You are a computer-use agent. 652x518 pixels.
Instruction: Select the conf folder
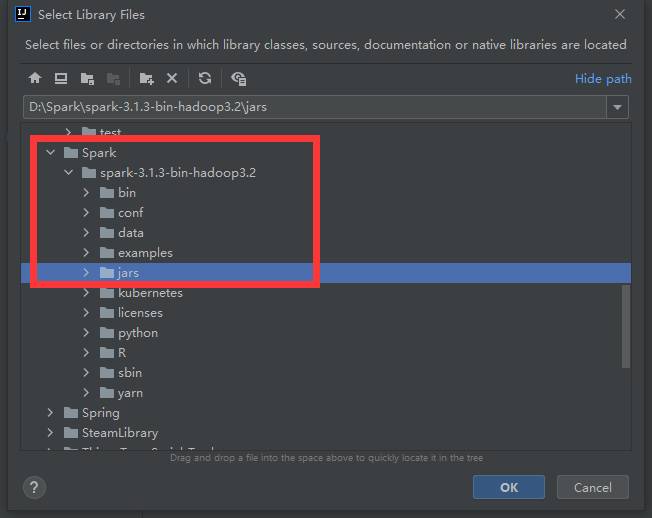[121, 212]
